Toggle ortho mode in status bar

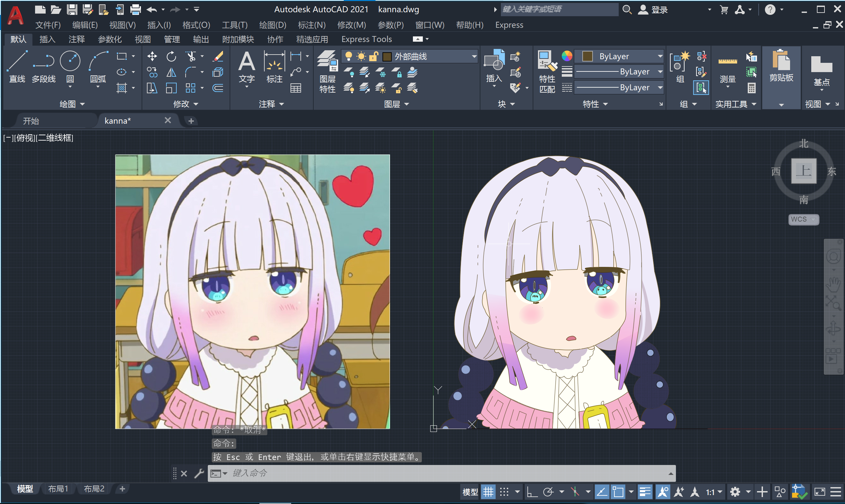click(532, 492)
